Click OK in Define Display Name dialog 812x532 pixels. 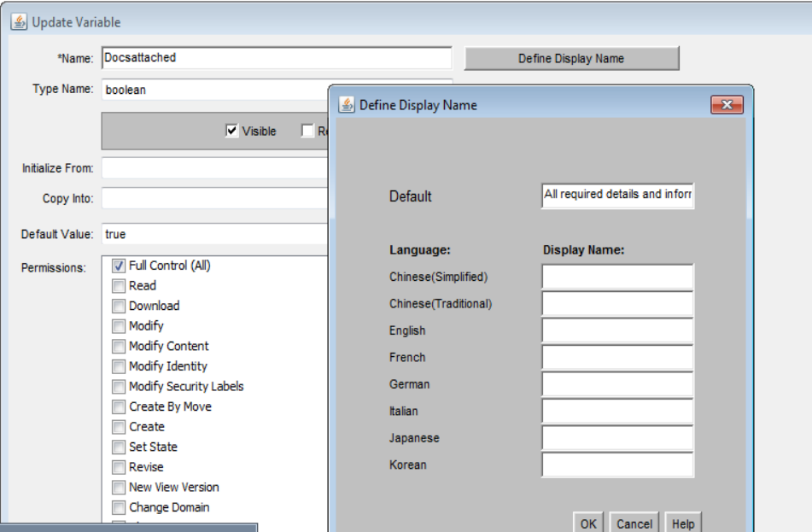click(x=588, y=523)
